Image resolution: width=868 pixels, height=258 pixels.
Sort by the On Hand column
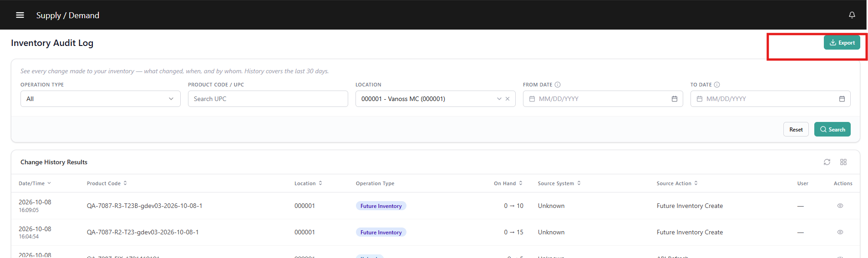coord(508,183)
